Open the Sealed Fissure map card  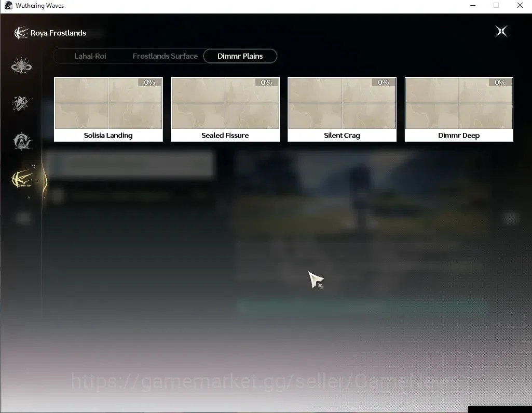point(225,109)
